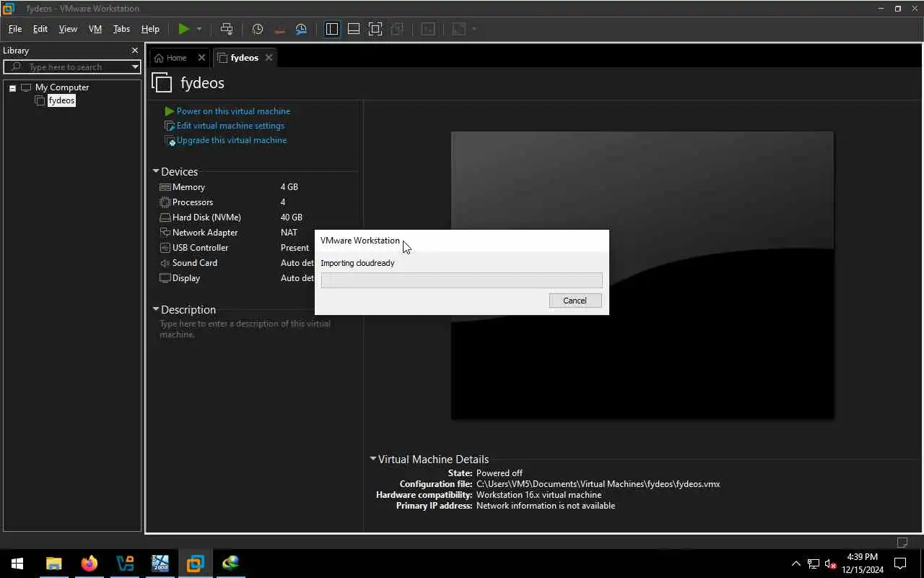Viewport: 924px width, 578px height.
Task: Switch to the Home tab
Action: point(176,58)
